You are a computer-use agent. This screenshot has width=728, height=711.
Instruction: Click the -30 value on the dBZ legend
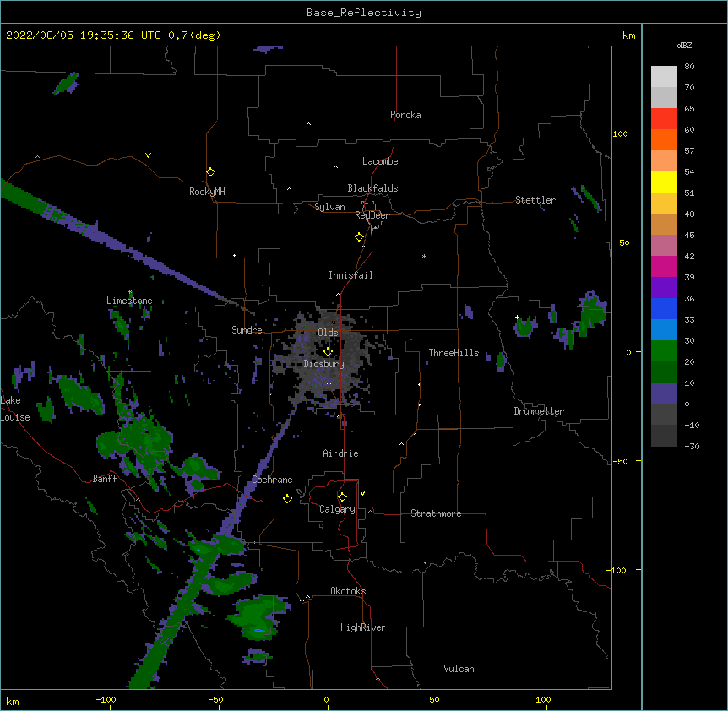[692, 446]
